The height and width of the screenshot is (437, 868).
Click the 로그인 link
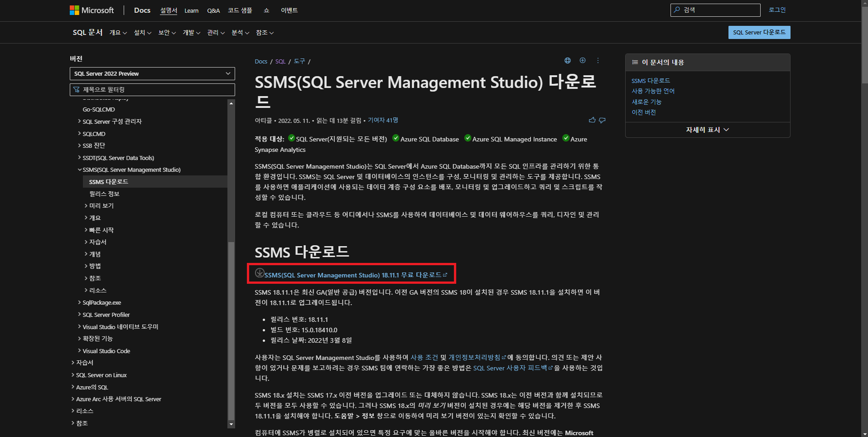(777, 10)
